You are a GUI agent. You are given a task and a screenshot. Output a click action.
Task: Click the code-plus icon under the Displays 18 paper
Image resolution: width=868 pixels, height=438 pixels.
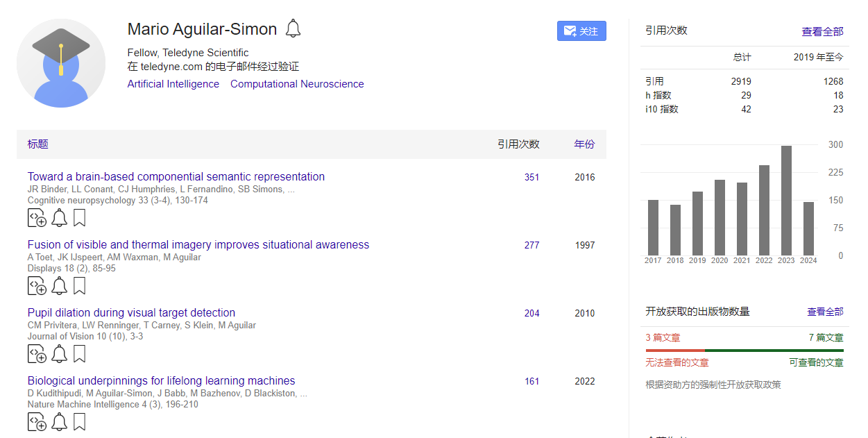tap(37, 286)
